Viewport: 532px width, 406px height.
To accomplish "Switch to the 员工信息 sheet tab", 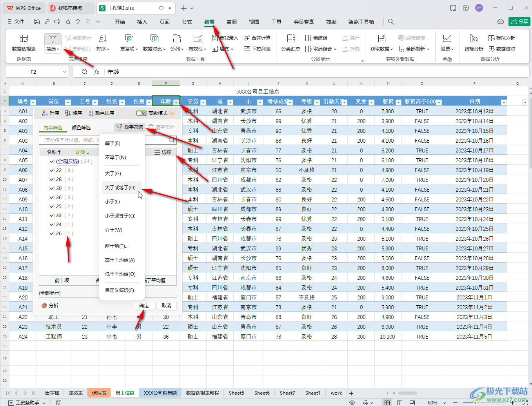I will [x=125, y=393].
